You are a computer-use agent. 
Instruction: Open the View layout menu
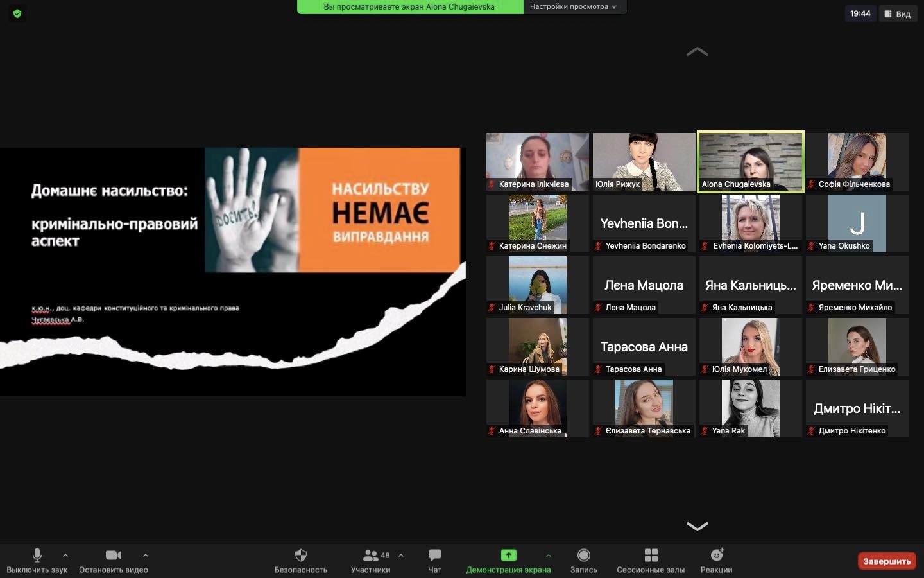pos(897,13)
